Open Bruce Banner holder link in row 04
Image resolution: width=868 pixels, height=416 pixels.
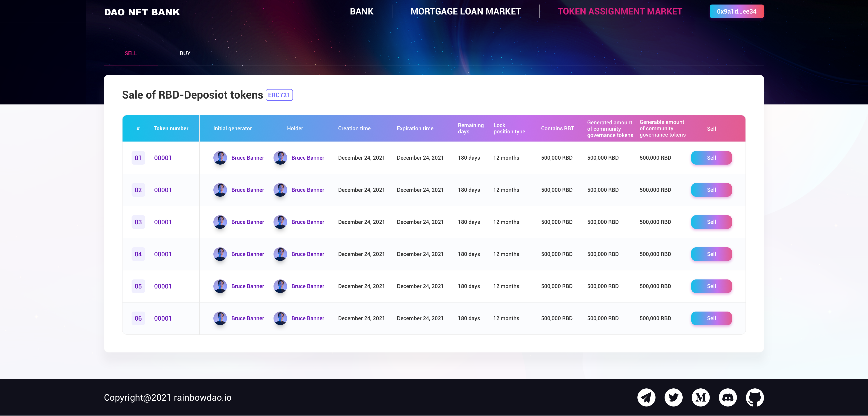pos(308,254)
